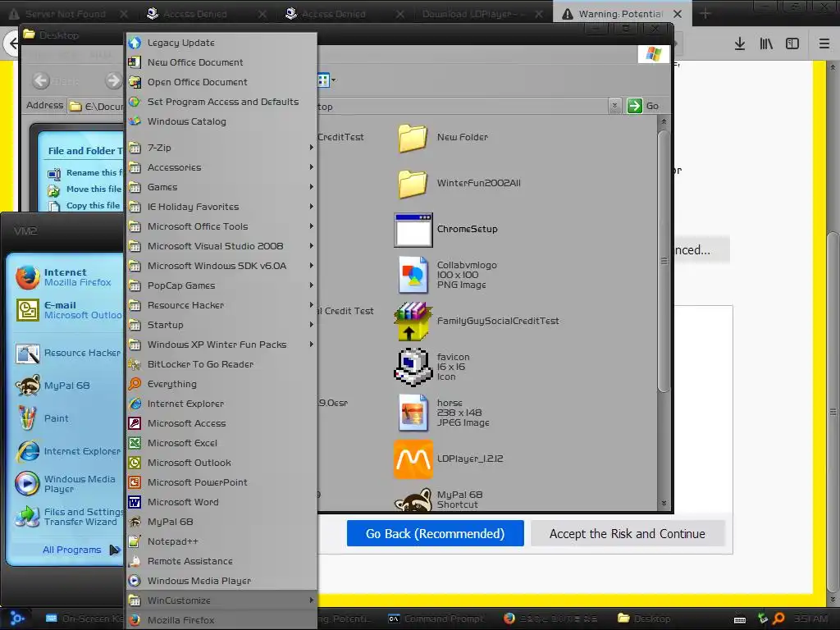Launch Internet Explorer from All Programs list
Viewport: 840px width, 630px height.
click(x=221, y=404)
